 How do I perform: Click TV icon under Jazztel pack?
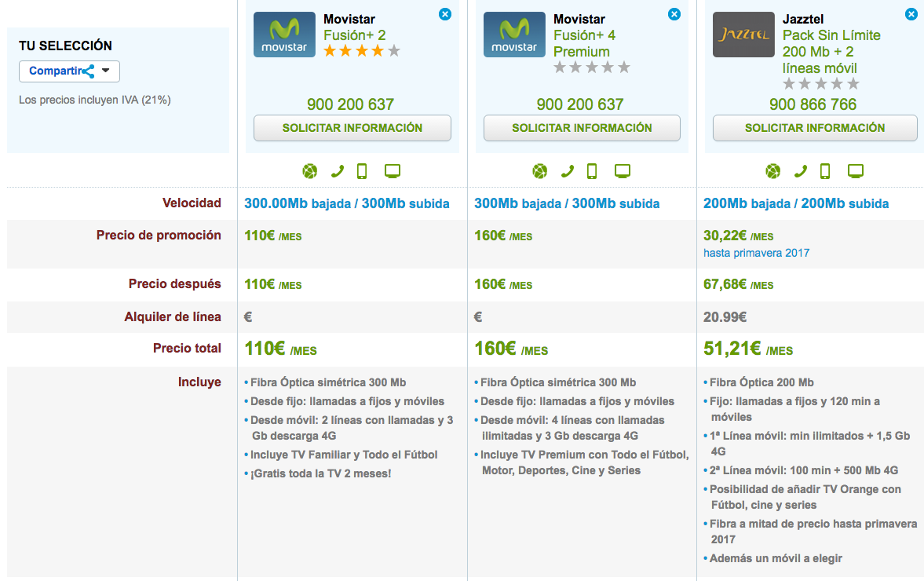(x=856, y=171)
